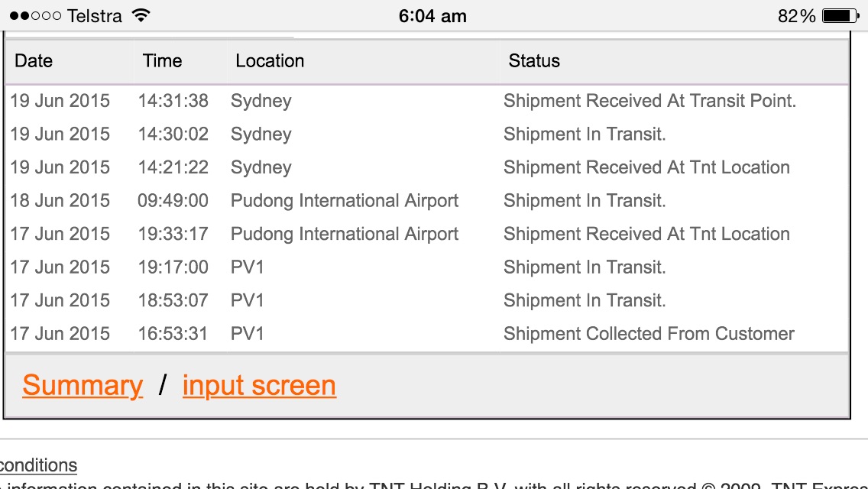Image resolution: width=868 pixels, height=489 pixels.
Task: Open the conditions link at bottom
Action: [x=38, y=465]
